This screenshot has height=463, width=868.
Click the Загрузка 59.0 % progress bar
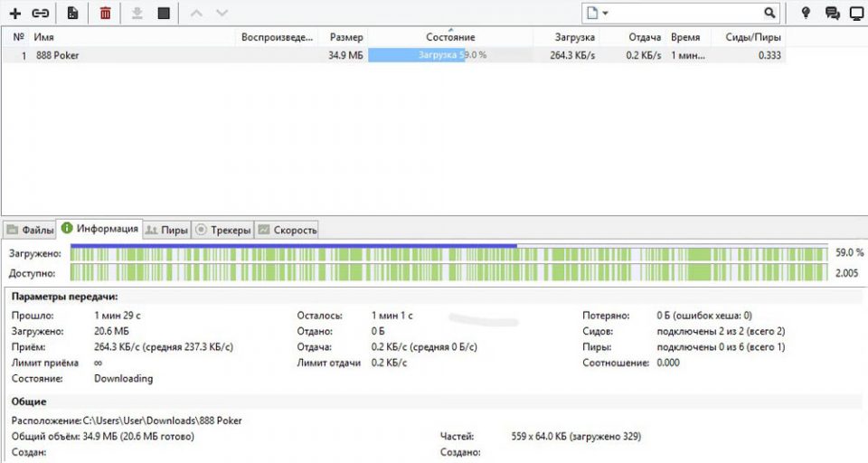coord(450,55)
